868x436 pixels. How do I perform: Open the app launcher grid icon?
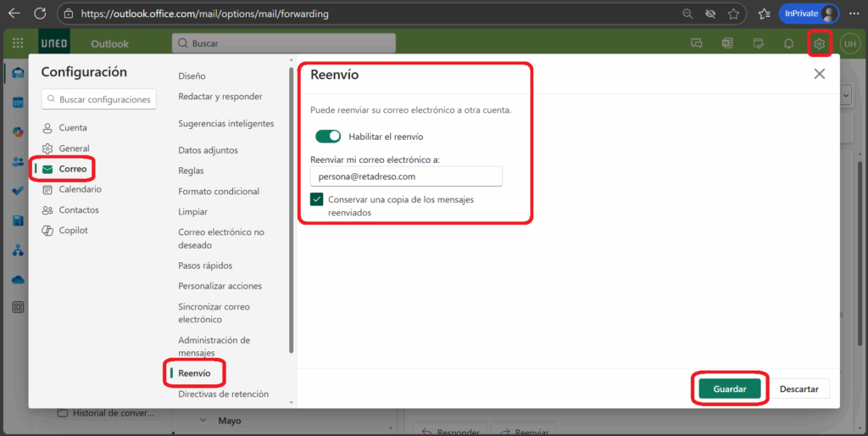[18, 43]
